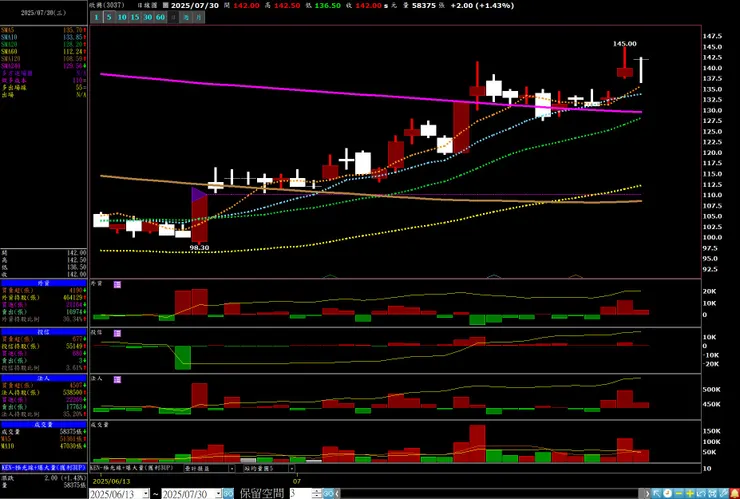Click GO button after 保留空間 field
This screenshot has height=499, width=740.
(x=328, y=494)
